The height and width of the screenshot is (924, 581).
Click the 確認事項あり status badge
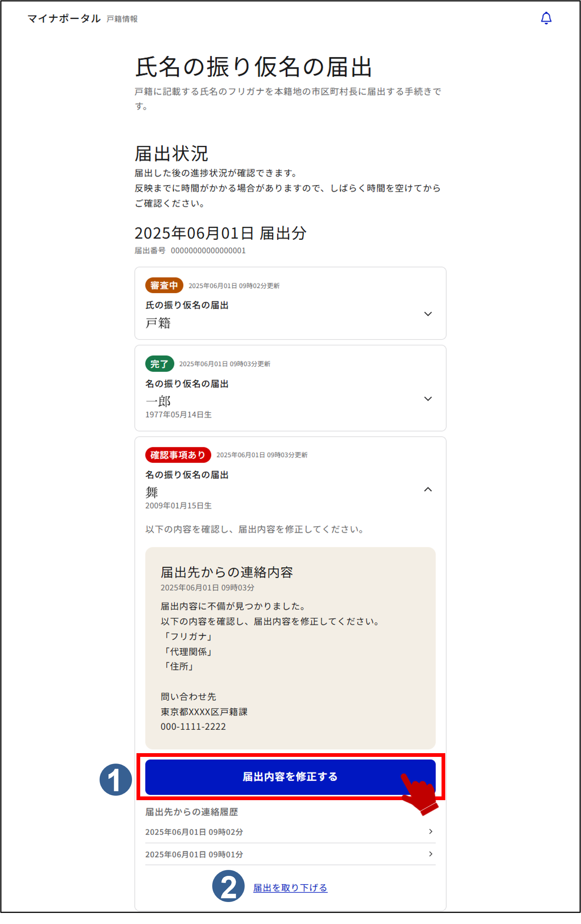[178, 455]
